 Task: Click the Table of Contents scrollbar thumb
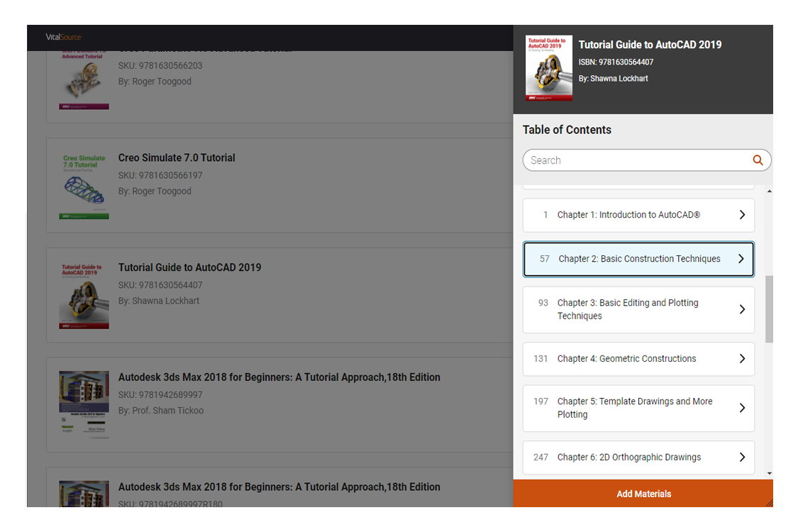[769, 309]
